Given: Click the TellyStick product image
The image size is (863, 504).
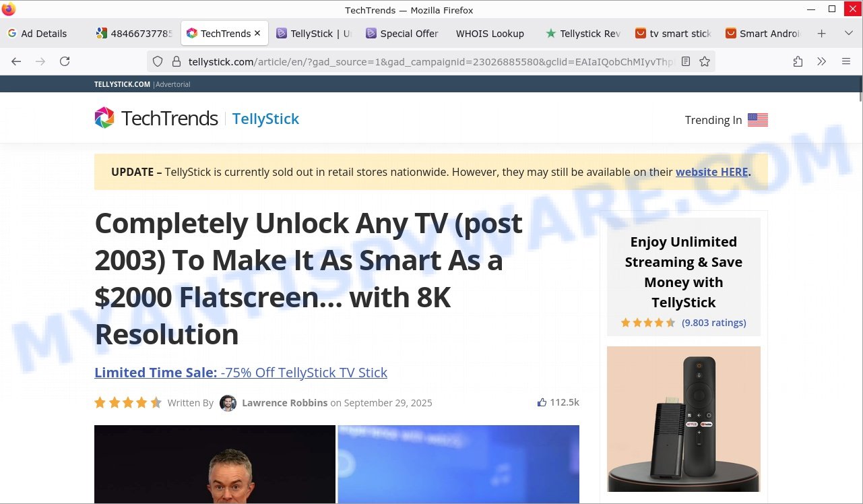Looking at the screenshot, I should [x=683, y=418].
